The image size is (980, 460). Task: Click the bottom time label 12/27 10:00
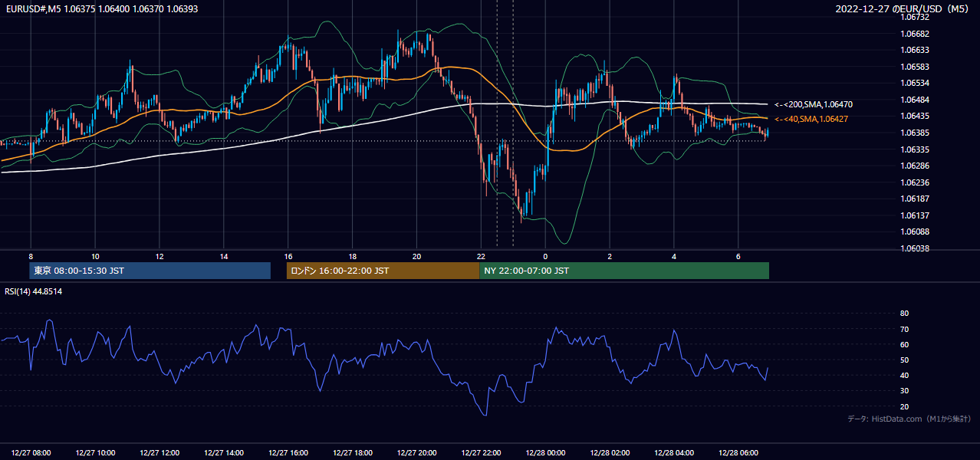[x=96, y=453]
